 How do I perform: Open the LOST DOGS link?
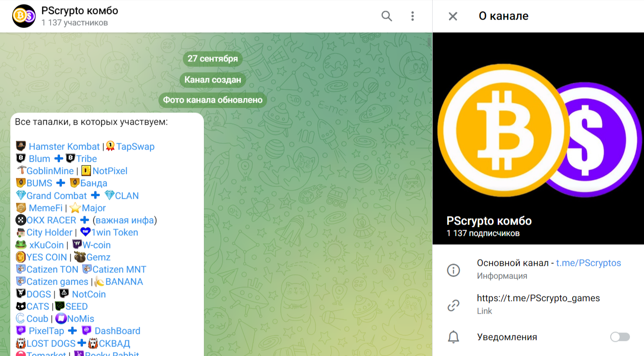51,343
